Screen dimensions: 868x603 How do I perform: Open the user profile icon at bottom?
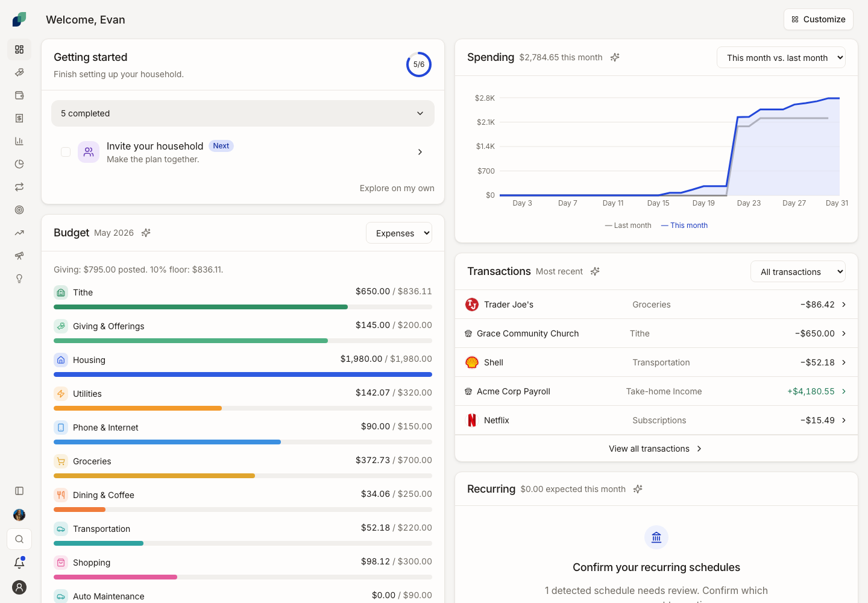pyautogui.click(x=19, y=587)
